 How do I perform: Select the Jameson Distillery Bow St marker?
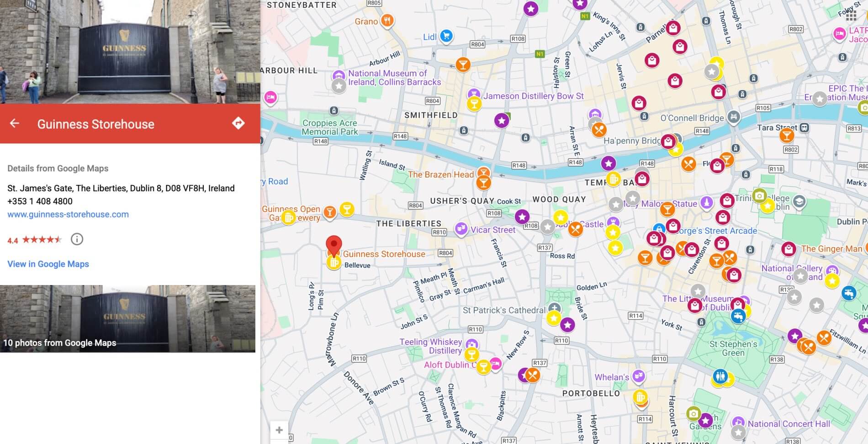coord(474,95)
